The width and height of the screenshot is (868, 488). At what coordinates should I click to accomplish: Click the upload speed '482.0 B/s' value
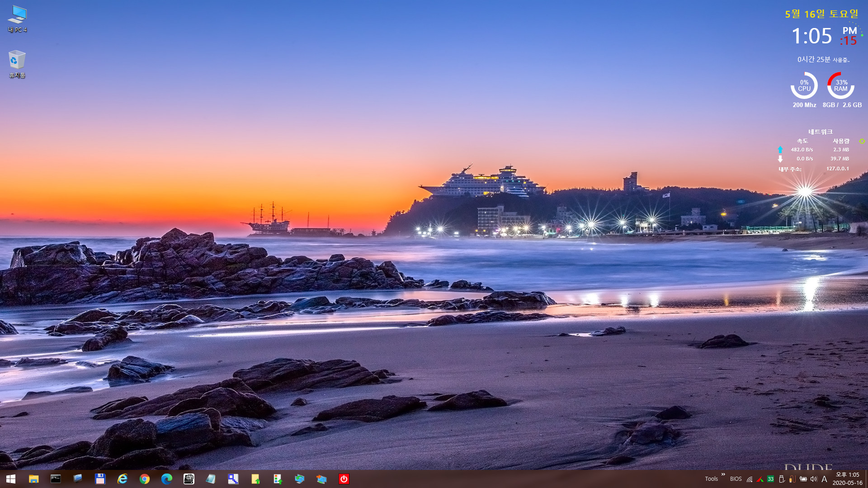(x=802, y=150)
